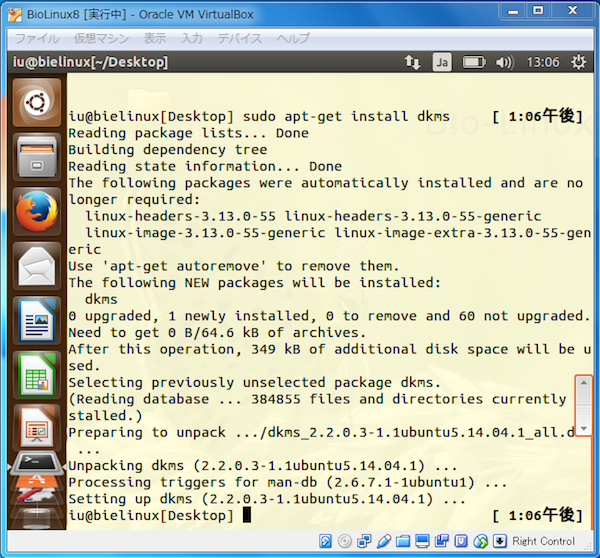600x558 pixels.
Task: Click the 'sudo apt-get install dkms' command text
Action: click(x=346, y=116)
